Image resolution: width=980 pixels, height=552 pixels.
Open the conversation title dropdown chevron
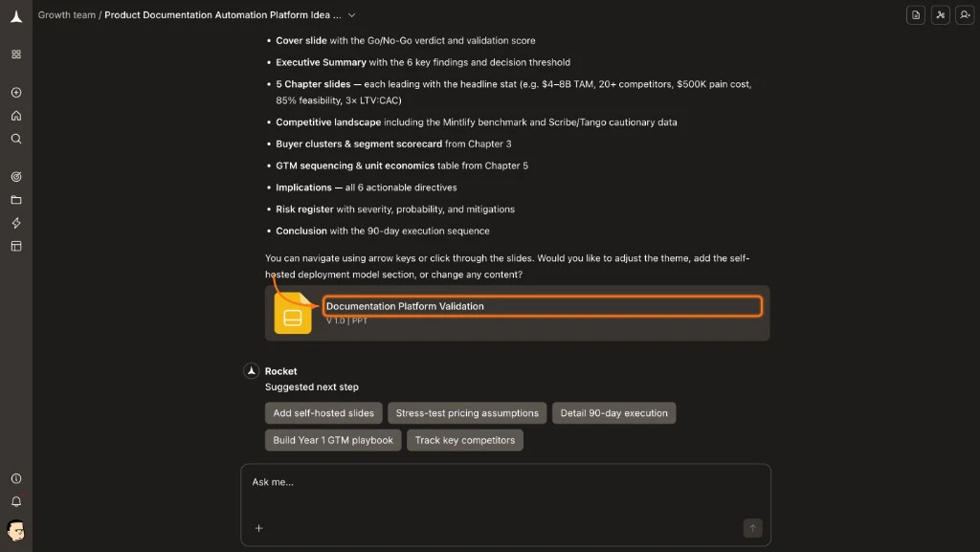coord(350,15)
